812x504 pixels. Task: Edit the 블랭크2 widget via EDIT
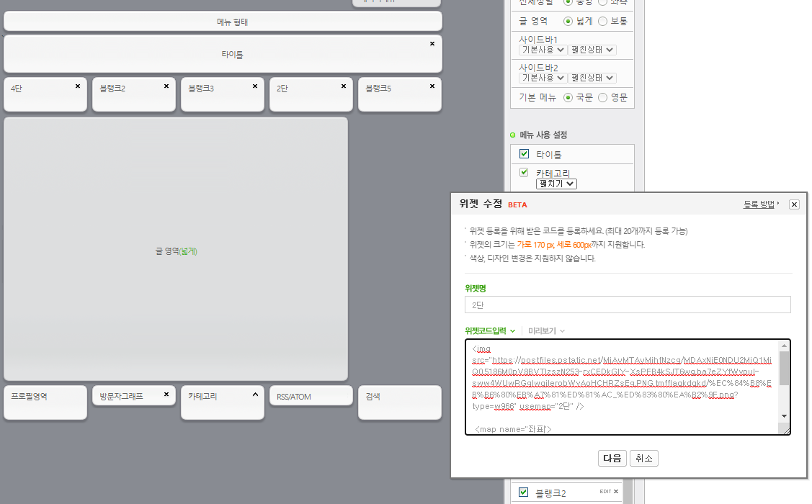[605, 492]
